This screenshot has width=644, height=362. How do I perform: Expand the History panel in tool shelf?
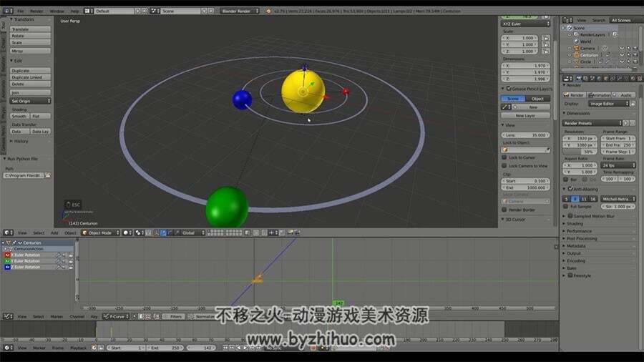tap(20, 141)
